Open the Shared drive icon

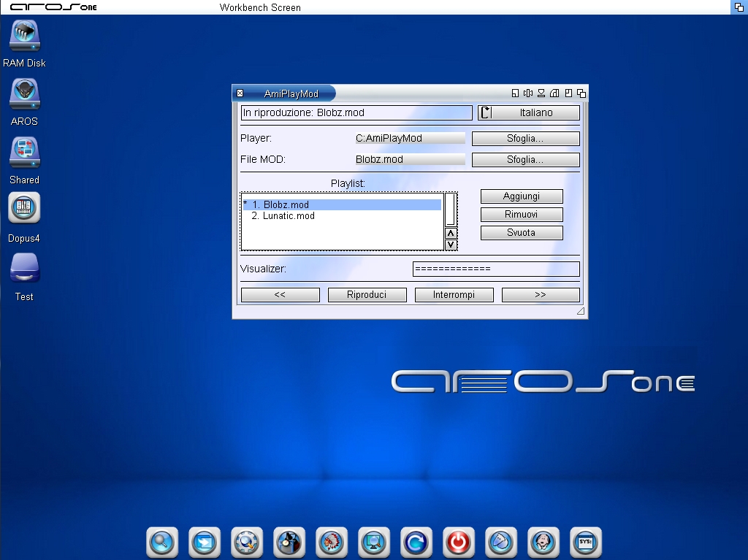tap(24, 153)
